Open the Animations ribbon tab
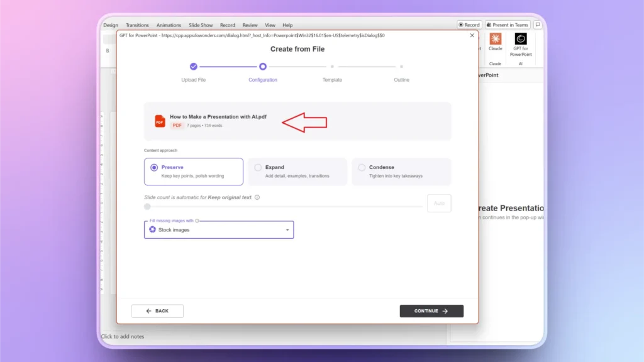 169,25
